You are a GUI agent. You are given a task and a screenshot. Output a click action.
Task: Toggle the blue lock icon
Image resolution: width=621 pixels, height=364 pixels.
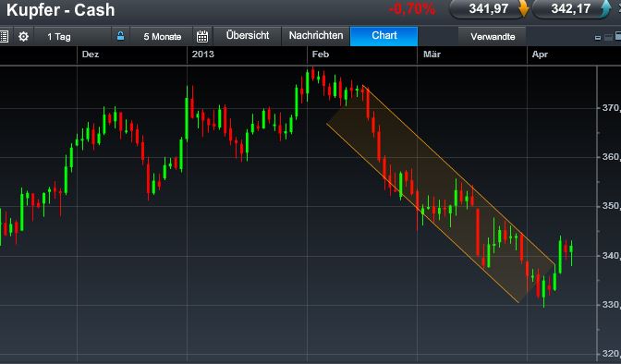(120, 36)
